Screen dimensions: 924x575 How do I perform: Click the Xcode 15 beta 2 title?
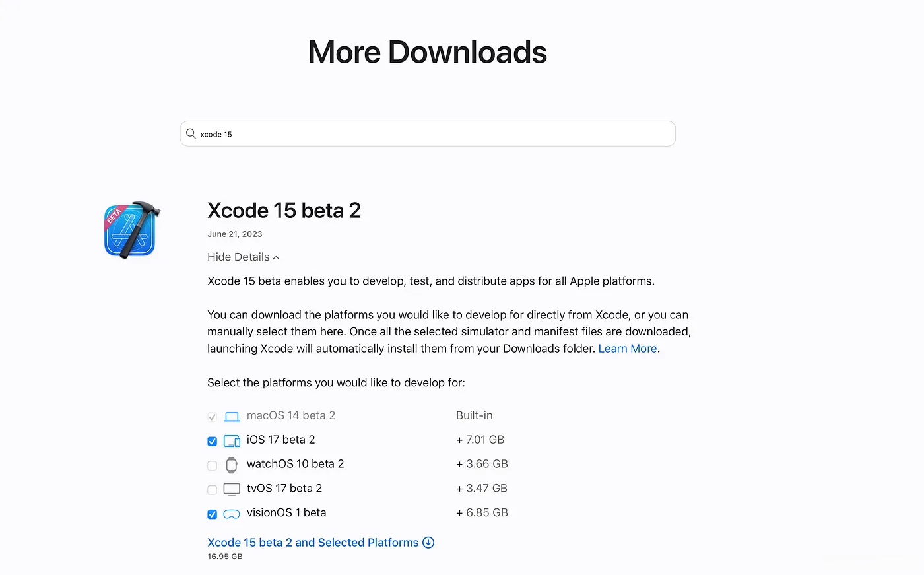point(284,211)
